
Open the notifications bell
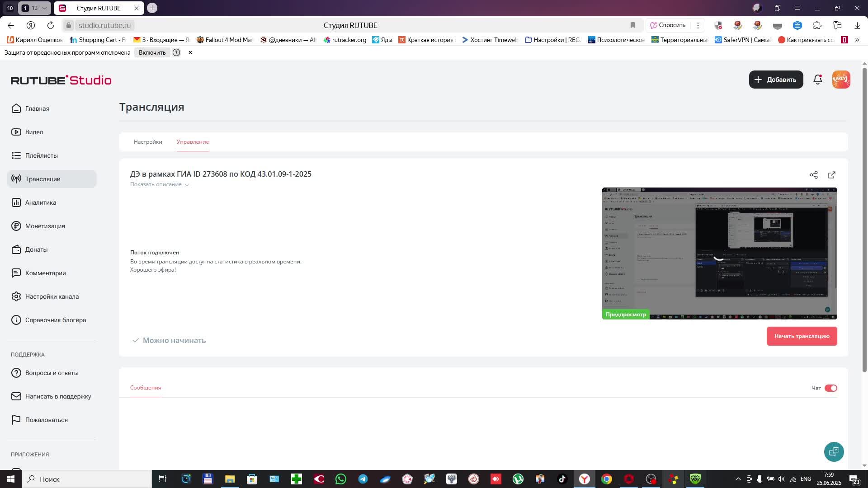tap(817, 80)
